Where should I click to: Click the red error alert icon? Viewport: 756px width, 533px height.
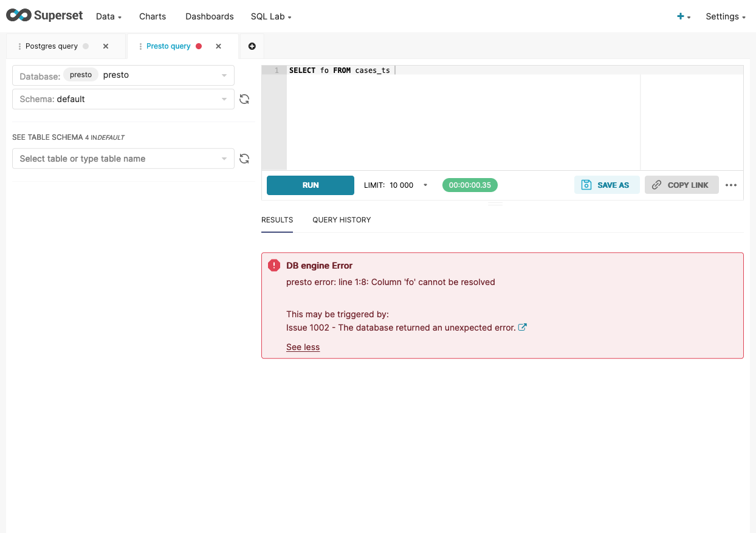click(x=274, y=266)
